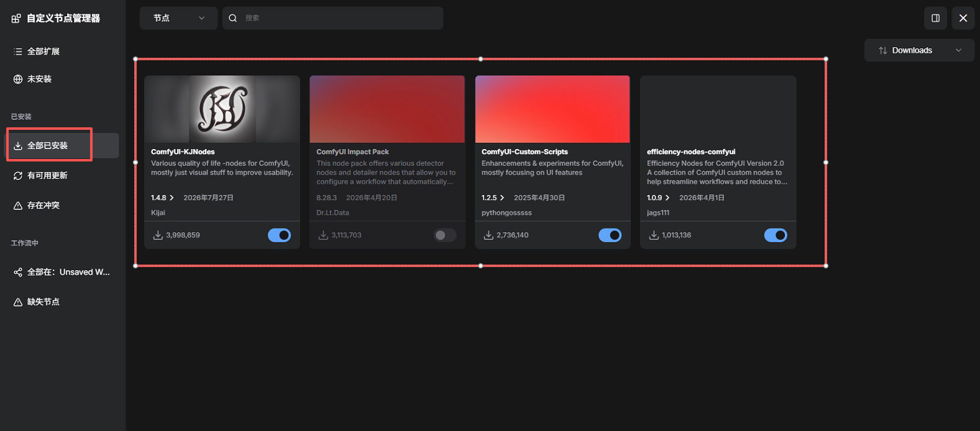Click the download count icon on efficiency-nodes-comfyui
The image size is (980, 431).
click(654, 235)
